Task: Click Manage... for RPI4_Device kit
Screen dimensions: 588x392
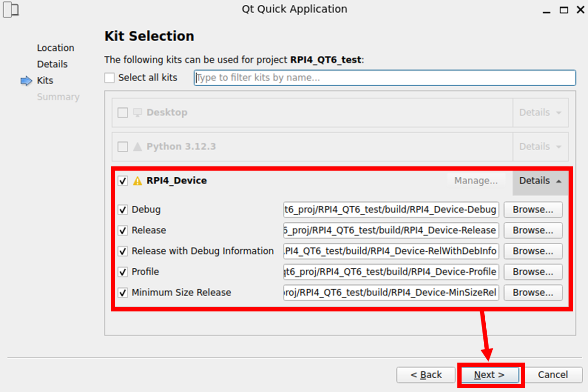Action: [x=476, y=181]
